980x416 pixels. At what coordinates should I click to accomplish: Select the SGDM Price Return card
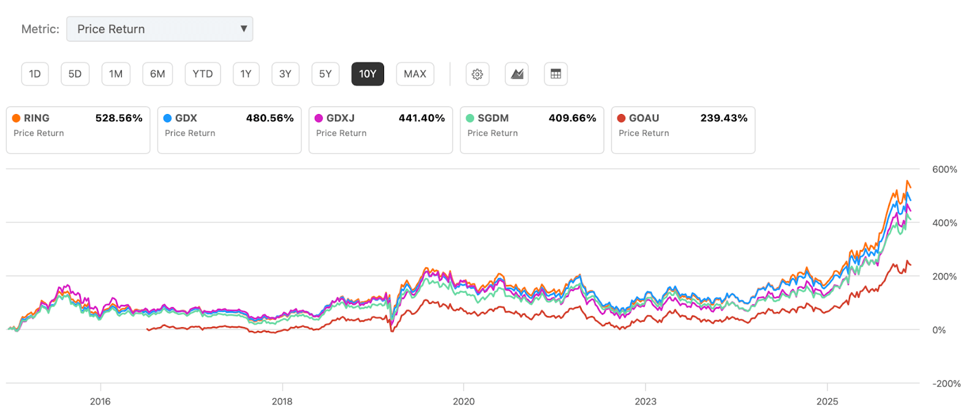(532, 130)
